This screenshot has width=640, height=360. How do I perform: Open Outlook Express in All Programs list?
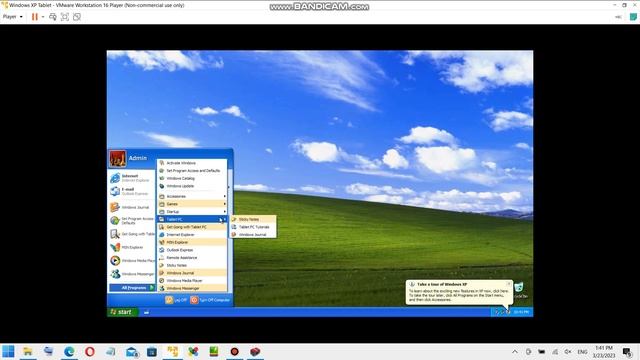(192, 250)
